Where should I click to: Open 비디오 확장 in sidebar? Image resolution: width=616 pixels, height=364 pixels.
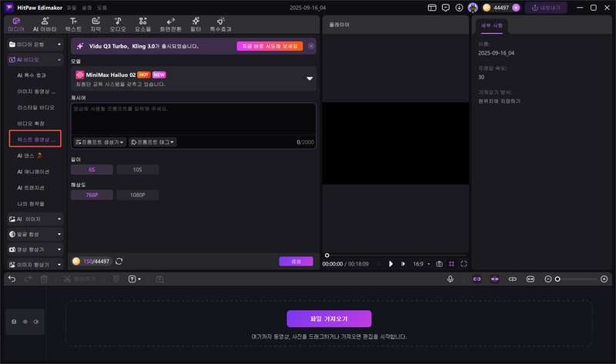point(31,123)
